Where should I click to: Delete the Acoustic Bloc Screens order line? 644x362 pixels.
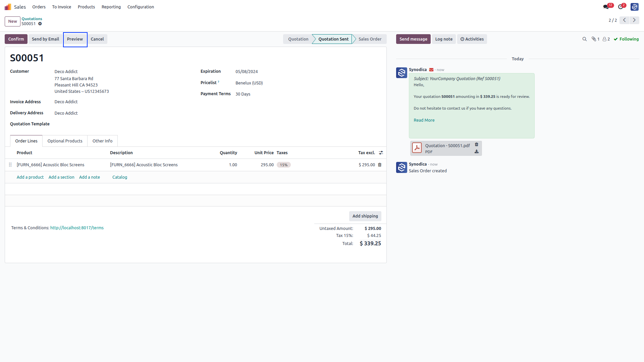[x=380, y=165]
